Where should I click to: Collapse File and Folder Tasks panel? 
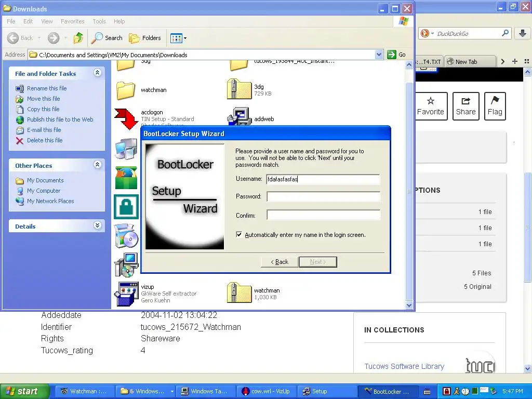tap(97, 73)
